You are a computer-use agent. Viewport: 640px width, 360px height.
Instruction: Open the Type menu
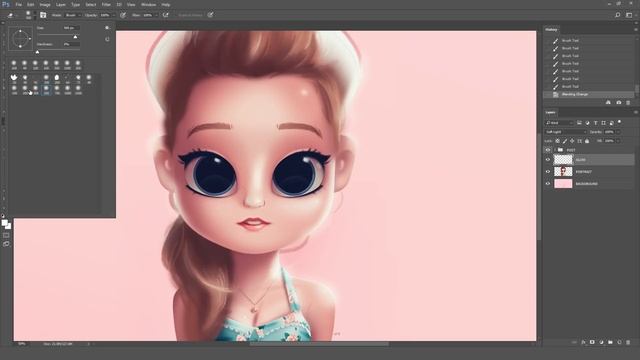(76, 4)
